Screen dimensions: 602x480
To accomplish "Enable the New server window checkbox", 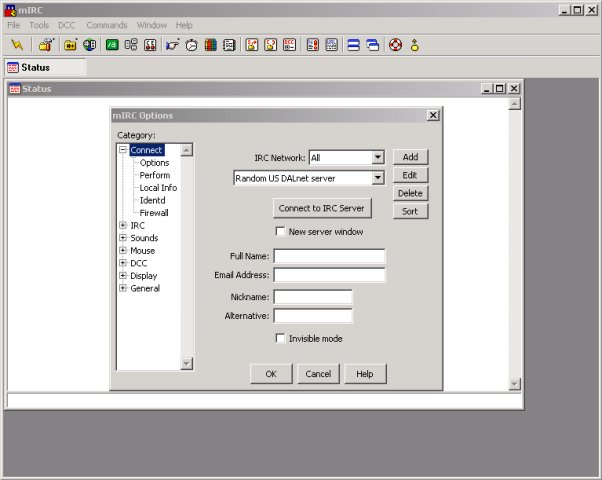I will coord(280,231).
